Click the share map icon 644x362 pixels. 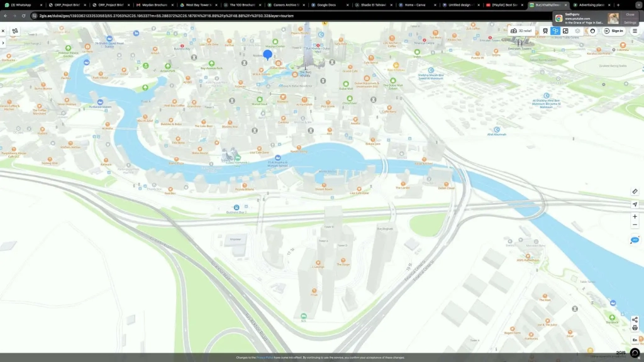(635, 320)
